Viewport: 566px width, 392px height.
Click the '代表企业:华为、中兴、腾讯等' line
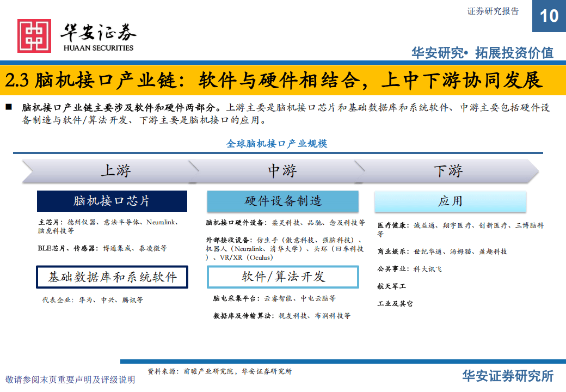point(93,300)
